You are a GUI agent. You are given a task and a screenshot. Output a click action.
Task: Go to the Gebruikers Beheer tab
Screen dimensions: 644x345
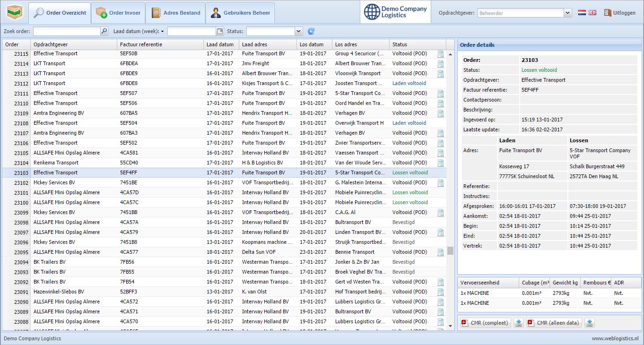click(240, 13)
